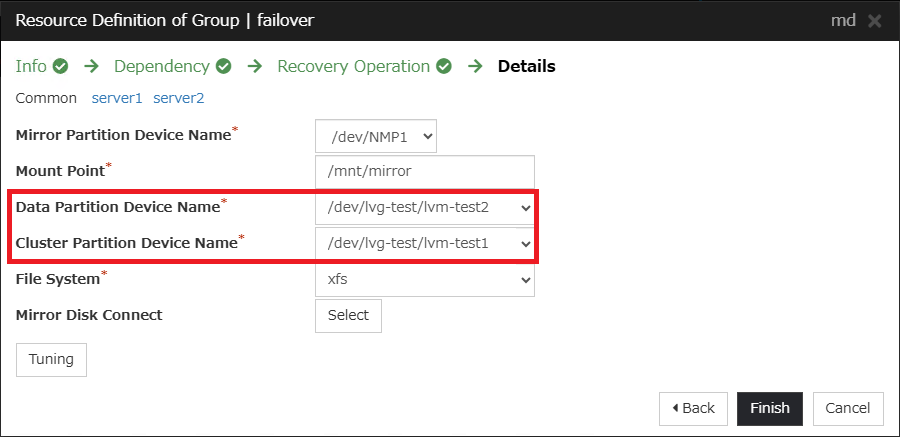
Task: Jump to the Dependency wizard step
Action: tap(161, 67)
